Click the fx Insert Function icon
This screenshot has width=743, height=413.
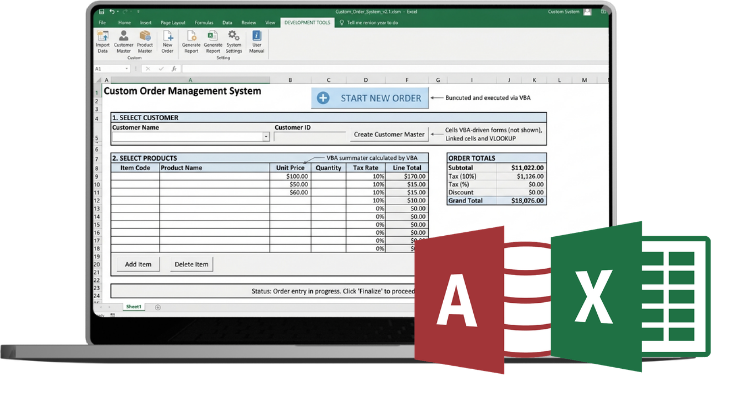(174, 69)
